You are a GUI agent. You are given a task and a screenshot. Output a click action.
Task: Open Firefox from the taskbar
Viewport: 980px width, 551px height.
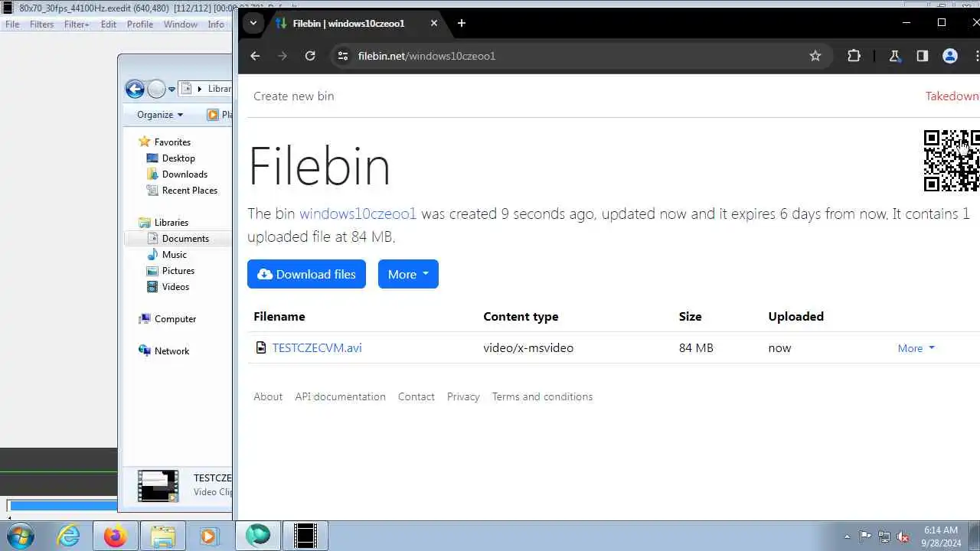pyautogui.click(x=116, y=536)
